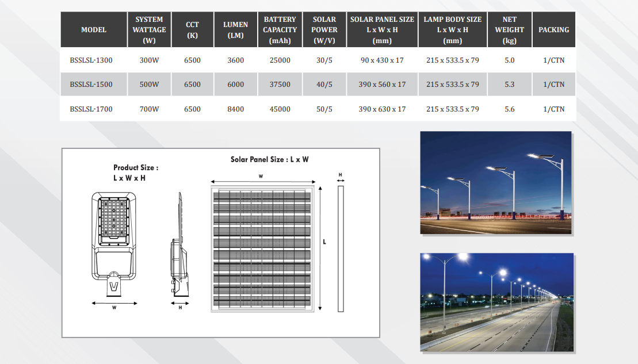Image resolution: width=638 pixels, height=364 pixels.
Task: Select the 8400 lumen value
Action: click(x=235, y=109)
